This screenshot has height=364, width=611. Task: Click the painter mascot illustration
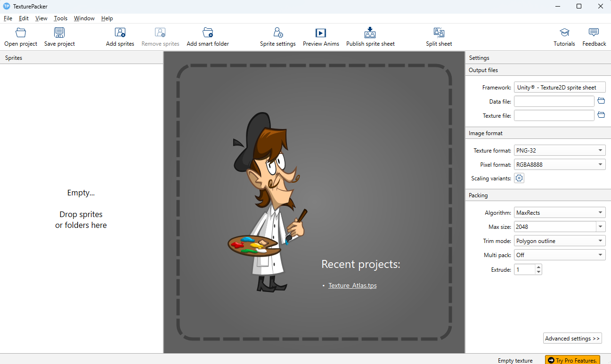267,202
